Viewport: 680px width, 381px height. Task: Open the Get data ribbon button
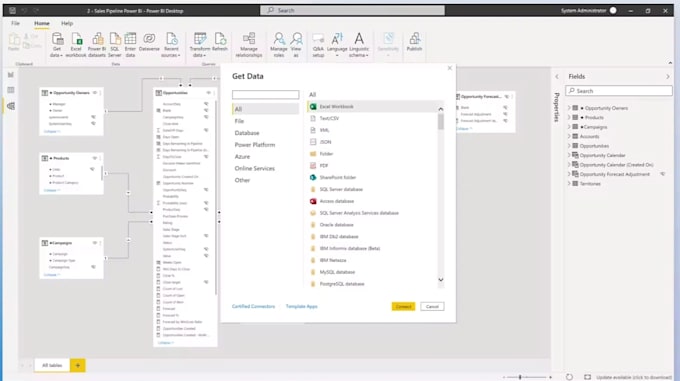coord(57,45)
